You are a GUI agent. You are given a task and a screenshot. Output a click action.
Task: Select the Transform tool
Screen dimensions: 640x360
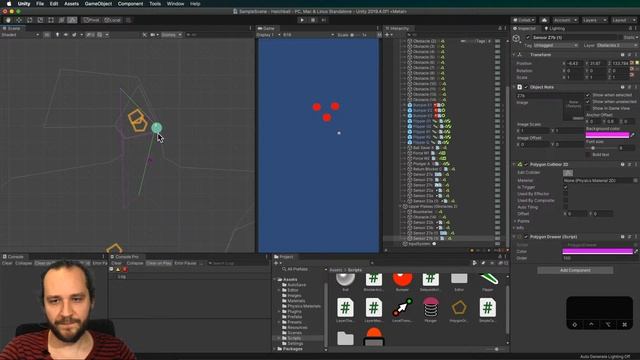click(x=61, y=20)
